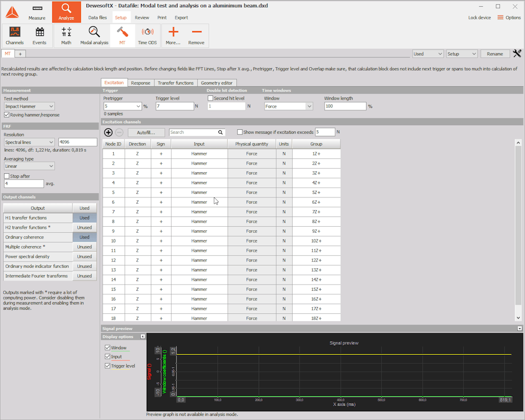Open the Setup dropdown at top right
525x420 pixels.
point(462,53)
